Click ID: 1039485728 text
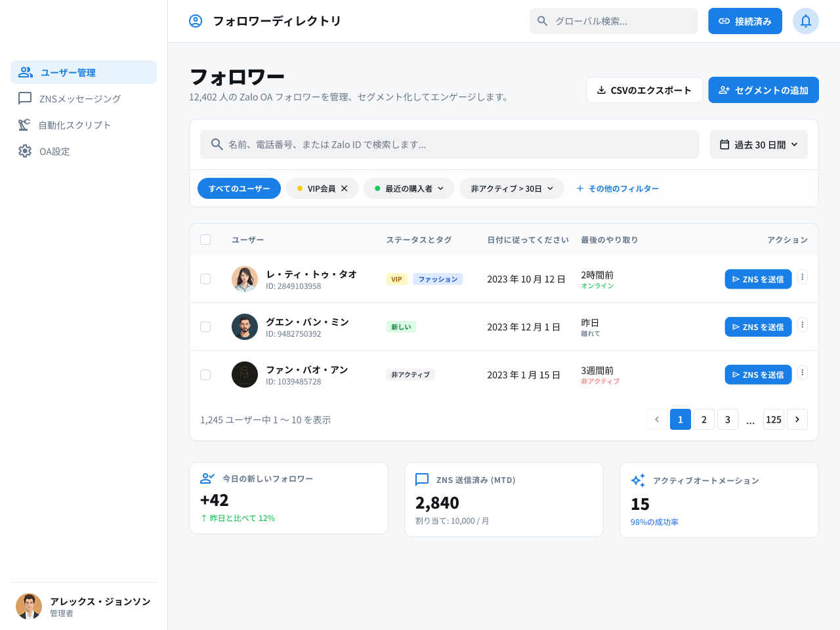The width and height of the screenshot is (840, 630). pos(293,381)
